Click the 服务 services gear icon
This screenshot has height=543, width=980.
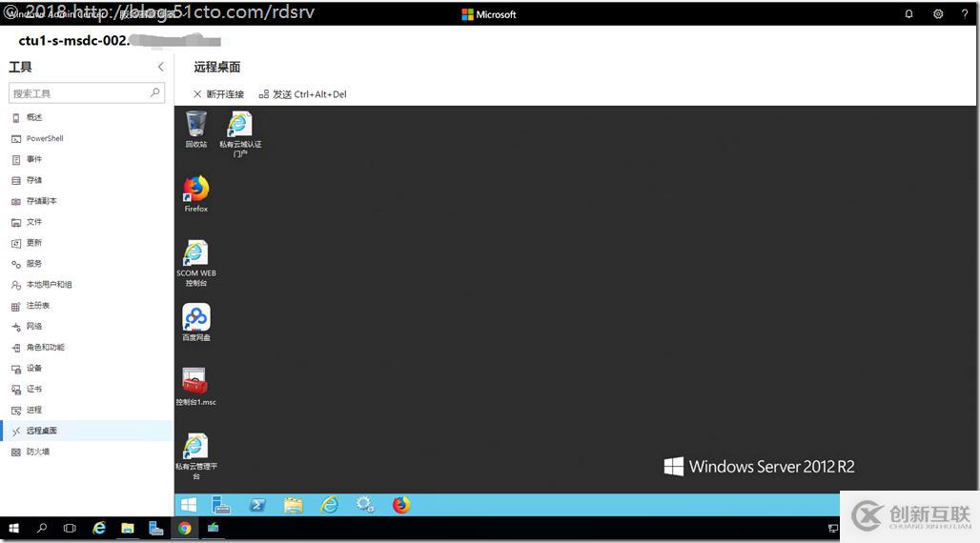(x=16, y=264)
